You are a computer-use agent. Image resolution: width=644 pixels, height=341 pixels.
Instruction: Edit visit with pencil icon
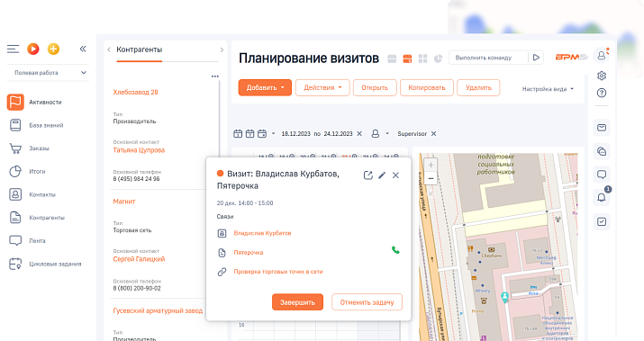pos(382,175)
